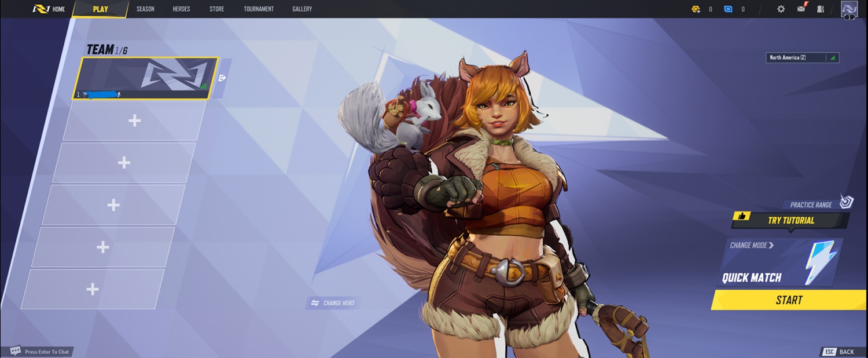This screenshot has width=868, height=358.
Task: Open the North America region selector
Action: click(x=802, y=57)
